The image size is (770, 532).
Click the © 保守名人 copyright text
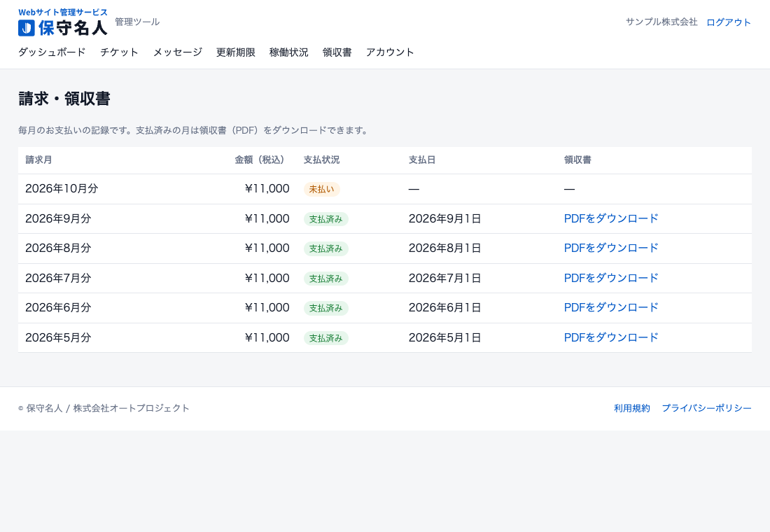[104, 408]
